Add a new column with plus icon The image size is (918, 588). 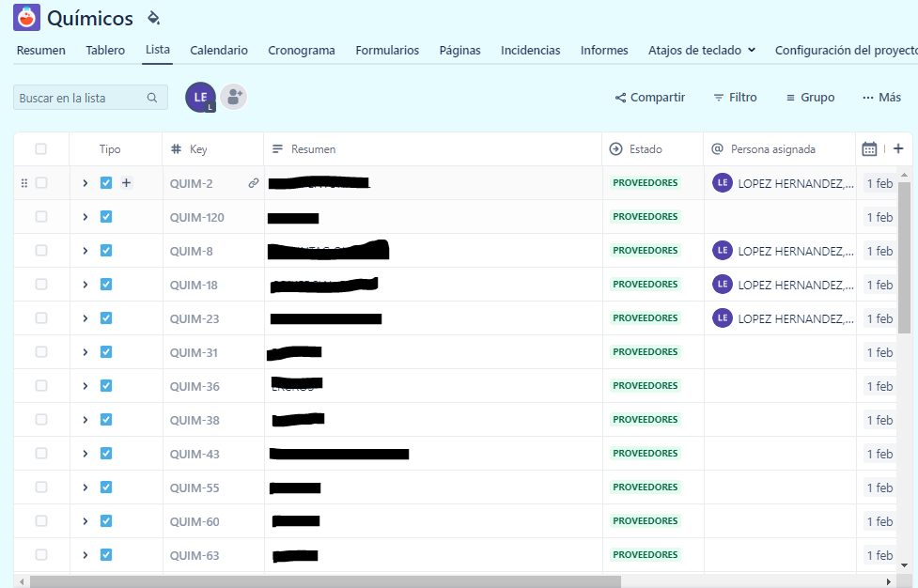click(898, 148)
